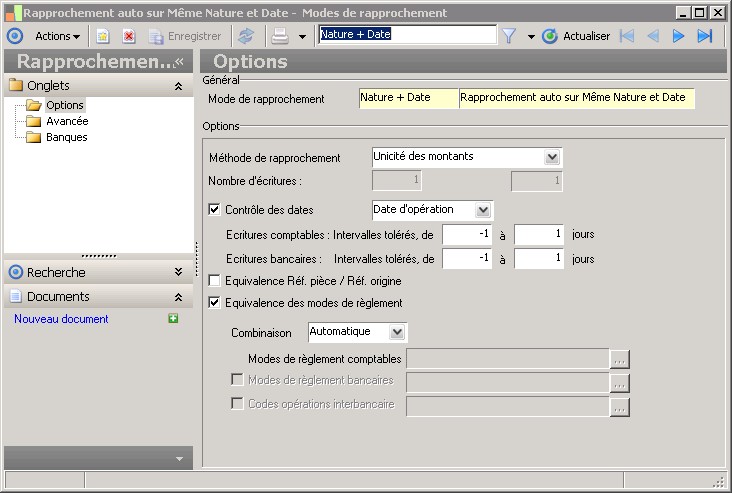The image size is (732, 493).
Task: Open the Combinaison Automatique dropdown
Action: tap(397, 331)
